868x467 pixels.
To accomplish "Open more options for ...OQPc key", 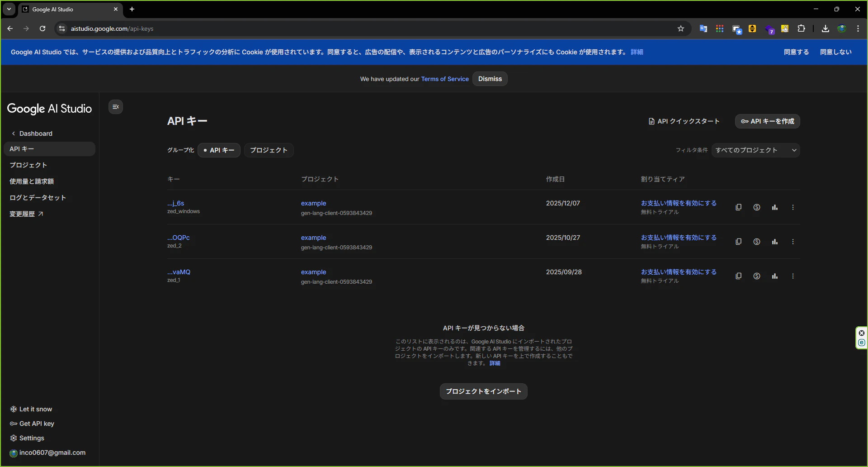I will point(793,242).
